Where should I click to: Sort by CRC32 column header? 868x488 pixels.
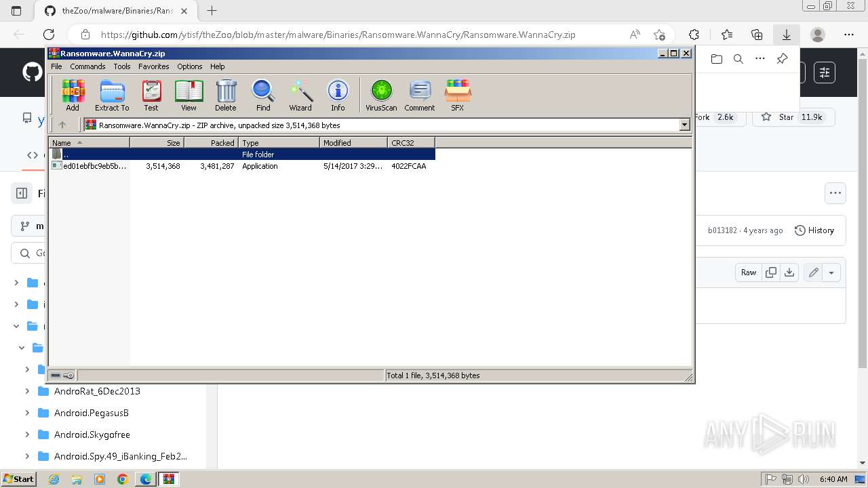(411, 142)
